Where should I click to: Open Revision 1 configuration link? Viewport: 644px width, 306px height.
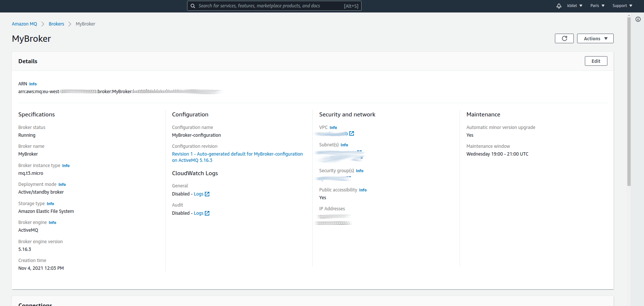pyautogui.click(x=237, y=157)
